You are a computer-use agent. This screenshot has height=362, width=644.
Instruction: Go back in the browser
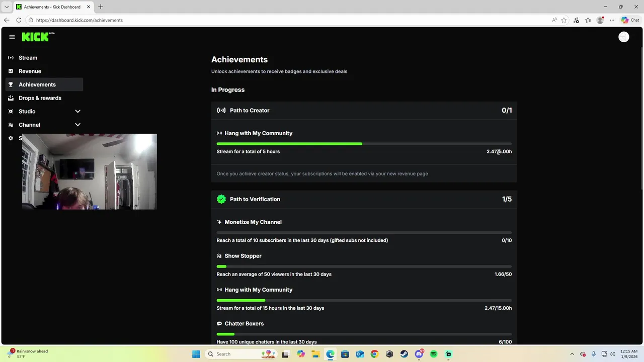(x=7, y=20)
